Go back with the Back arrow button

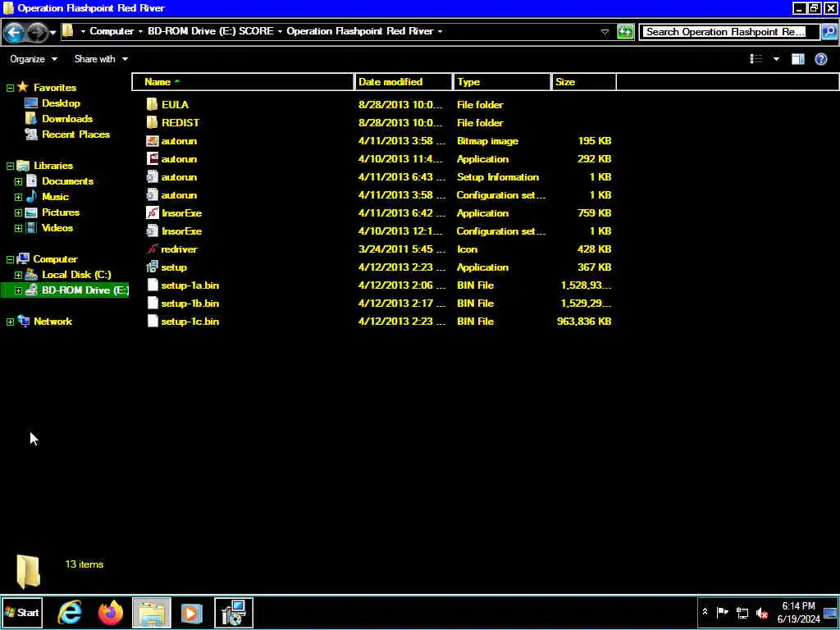point(14,33)
